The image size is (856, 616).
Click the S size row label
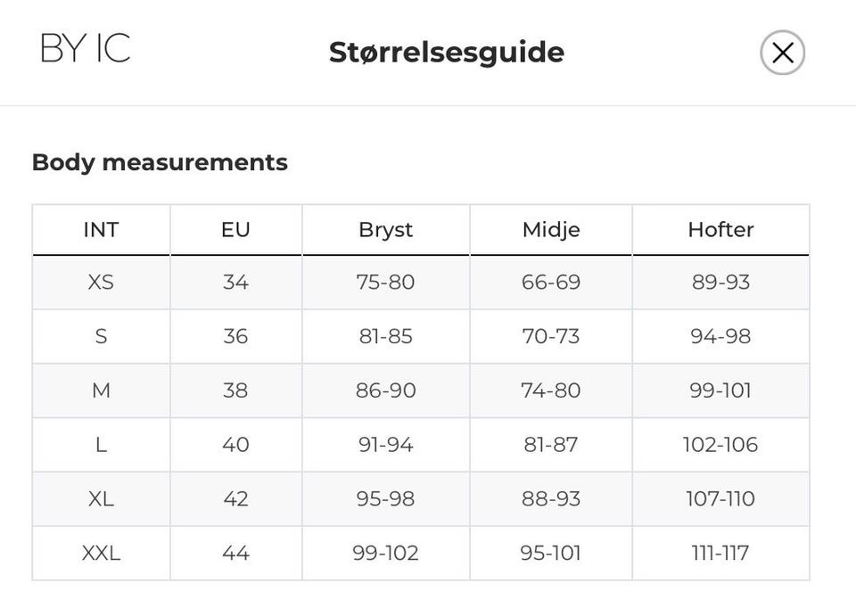[x=101, y=336]
